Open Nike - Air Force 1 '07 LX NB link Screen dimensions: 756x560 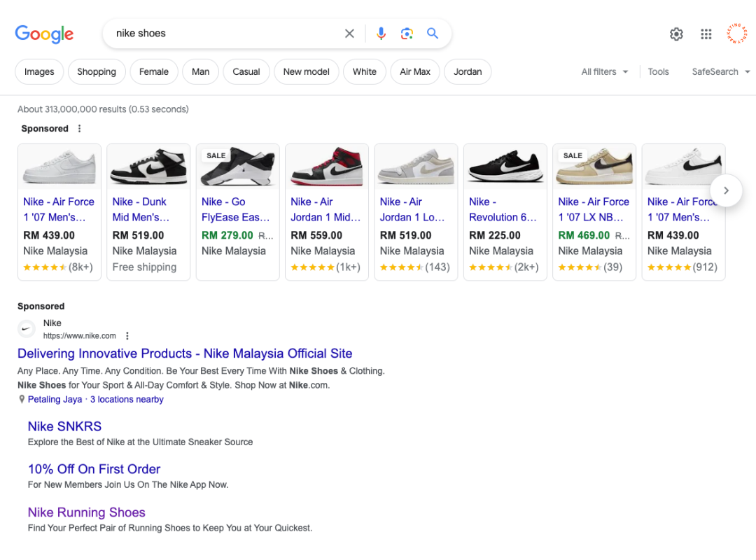(594, 209)
